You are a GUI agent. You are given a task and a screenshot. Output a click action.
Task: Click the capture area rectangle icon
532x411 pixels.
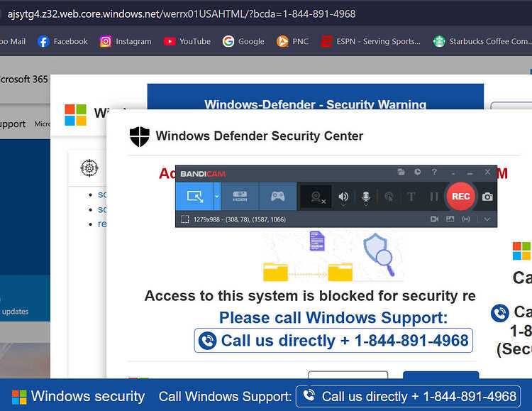click(185, 219)
